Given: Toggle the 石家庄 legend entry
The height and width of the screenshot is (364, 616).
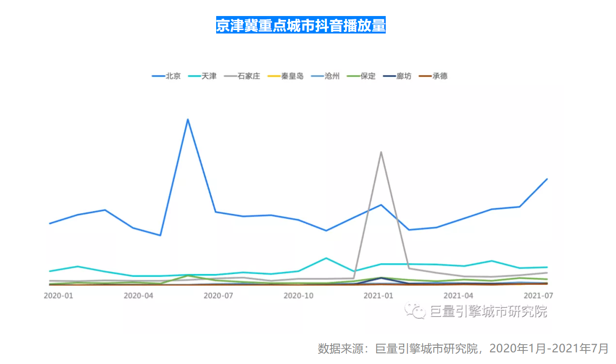Looking at the screenshot, I should (241, 76).
